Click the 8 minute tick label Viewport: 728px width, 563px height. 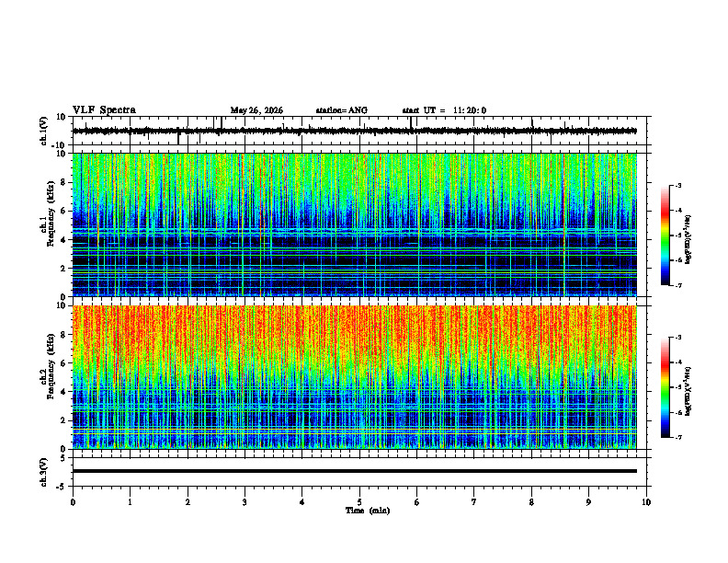click(x=531, y=502)
